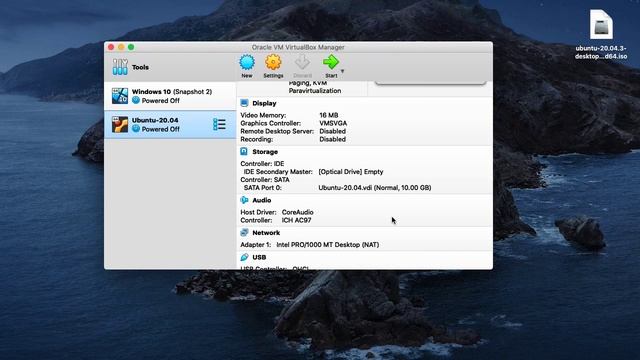Click the USB section icon
640x360 pixels.
pyautogui.click(x=244, y=257)
